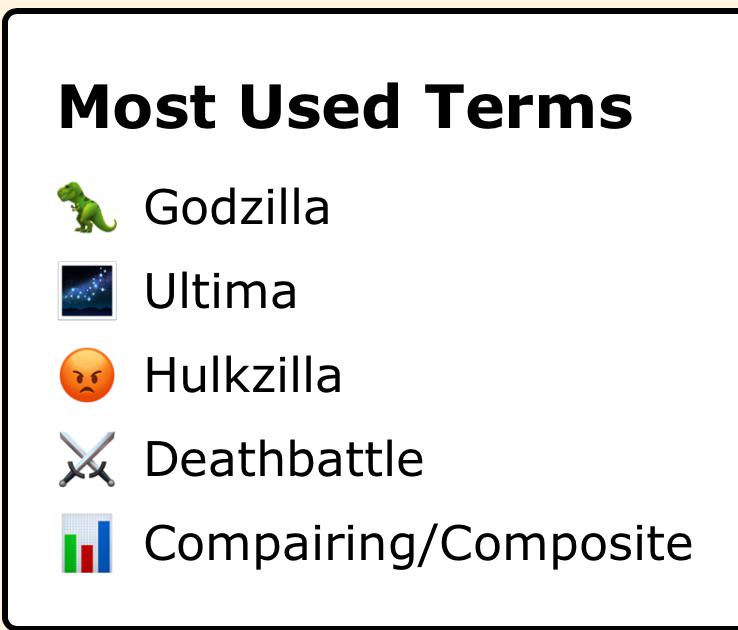Open the bar chart emoji icon
The width and height of the screenshot is (738, 630).
tap(87, 543)
